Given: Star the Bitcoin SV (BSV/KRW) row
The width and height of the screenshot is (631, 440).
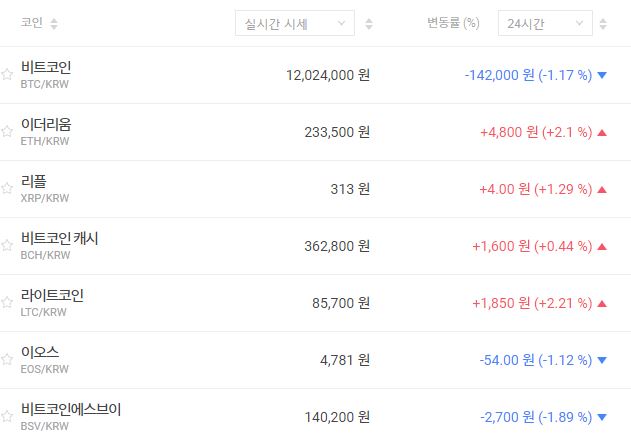Looking at the screenshot, I should coord(7,417).
